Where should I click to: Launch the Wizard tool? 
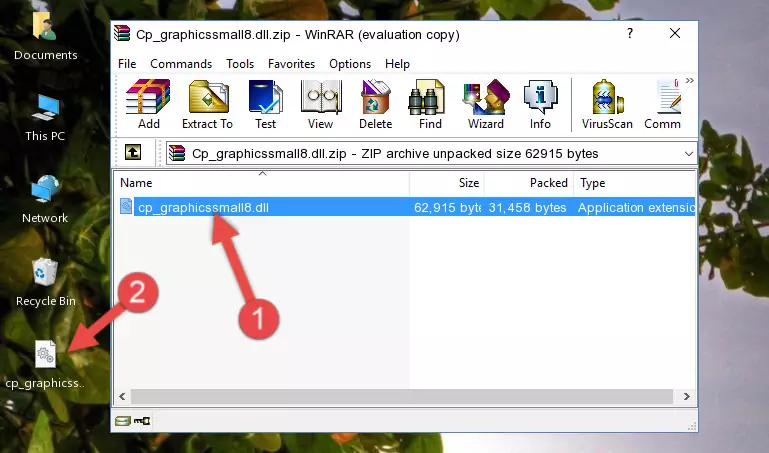486,104
